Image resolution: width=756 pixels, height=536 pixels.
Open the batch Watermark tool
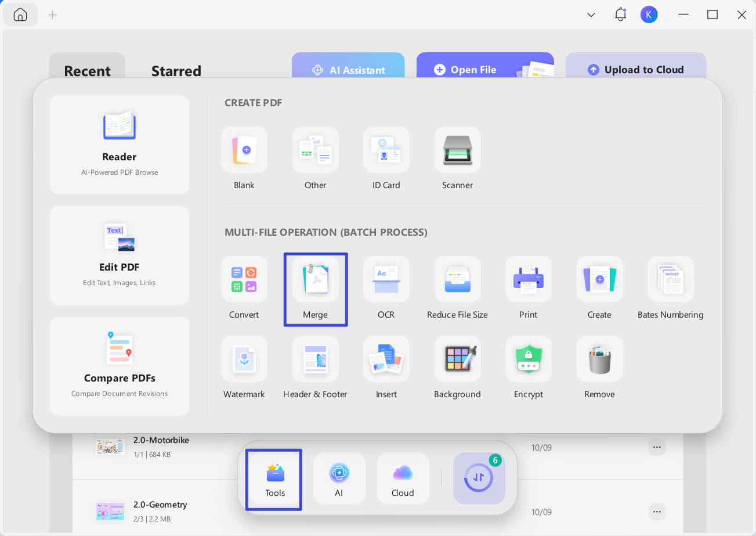[244, 359]
